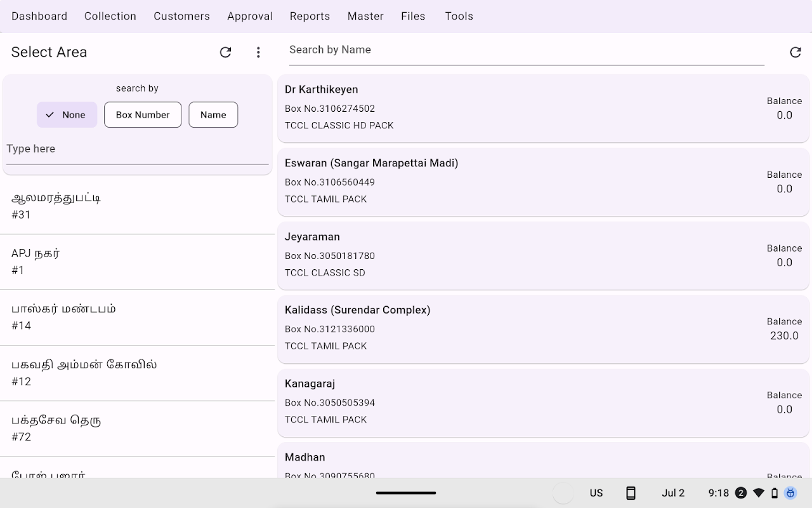This screenshot has height=508, width=812.
Task: Open the Dashboard menu
Action: [39, 16]
